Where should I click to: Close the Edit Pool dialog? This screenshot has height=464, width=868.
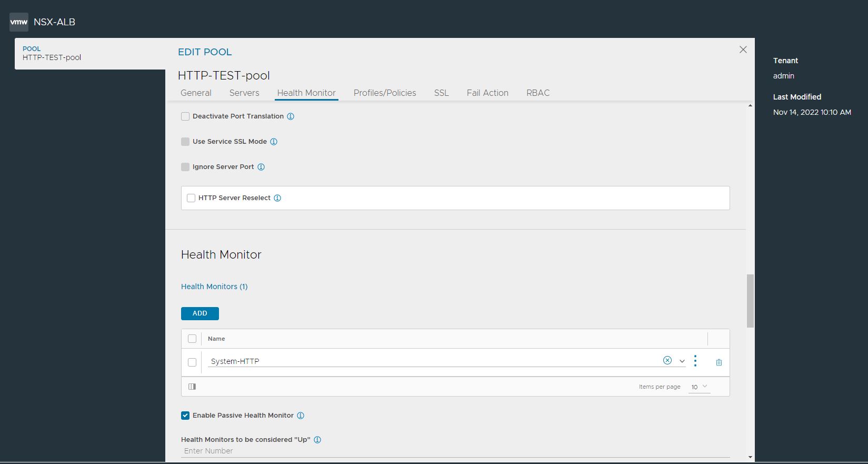pos(743,50)
